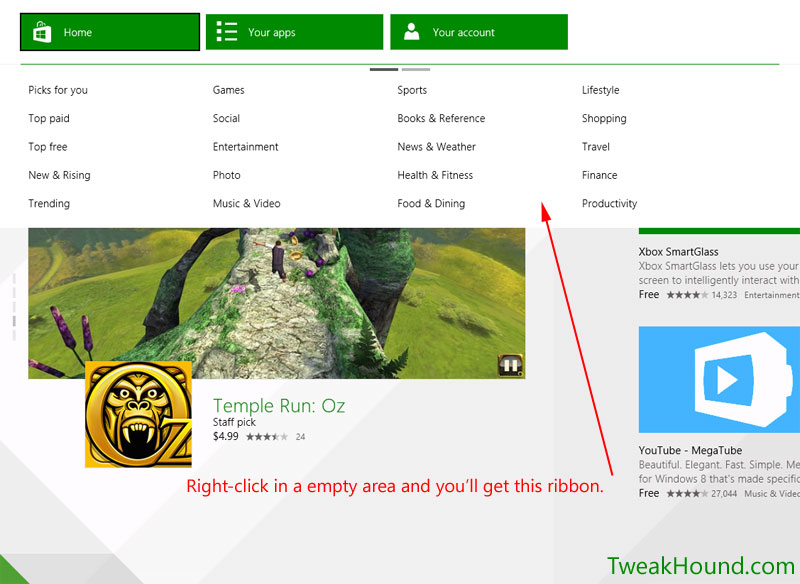Open Temple Run: Oz title link
The width and height of the screenshot is (800, 584).
[279, 406]
